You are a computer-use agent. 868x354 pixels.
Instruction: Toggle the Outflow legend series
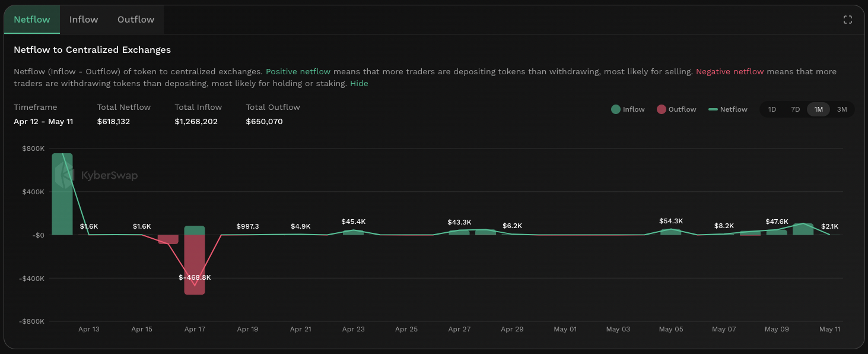click(x=676, y=109)
